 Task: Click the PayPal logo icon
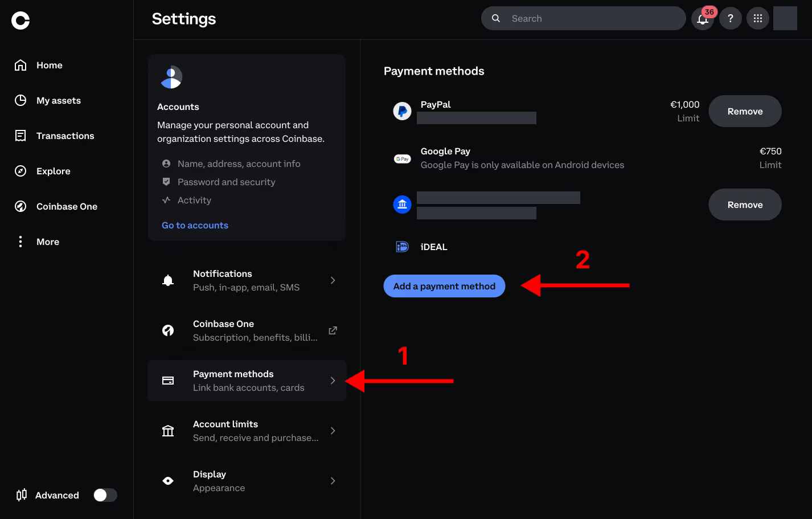coord(403,111)
